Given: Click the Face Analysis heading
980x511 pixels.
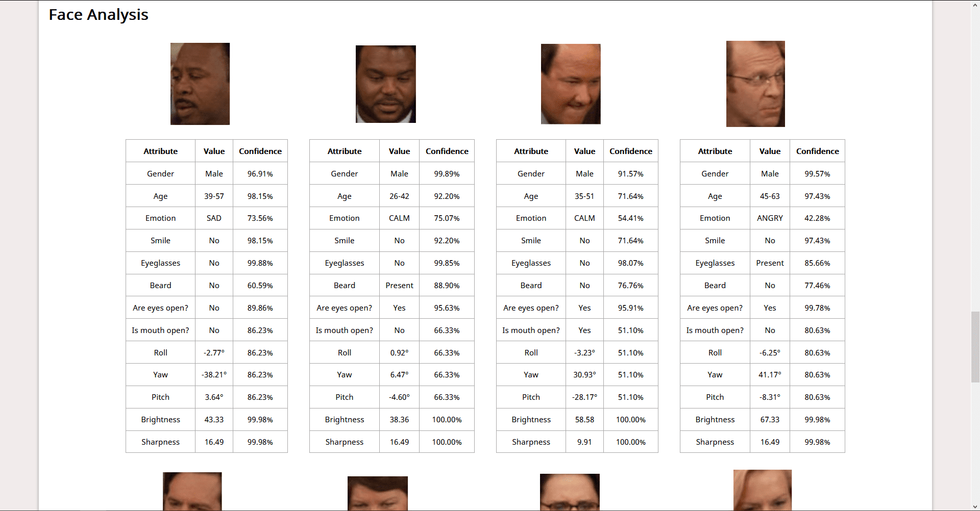Looking at the screenshot, I should point(99,15).
